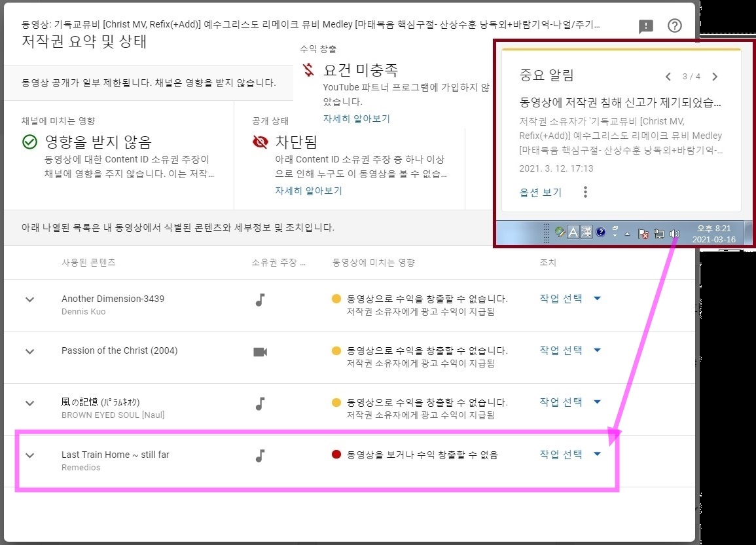
Task: Click the monetization not eligible dollar icon
Action: coord(308,69)
